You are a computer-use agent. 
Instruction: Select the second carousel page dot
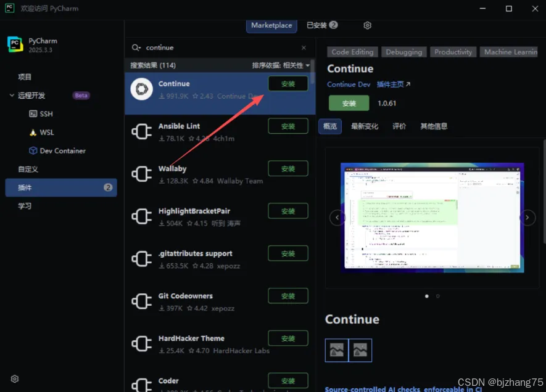pos(437,296)
